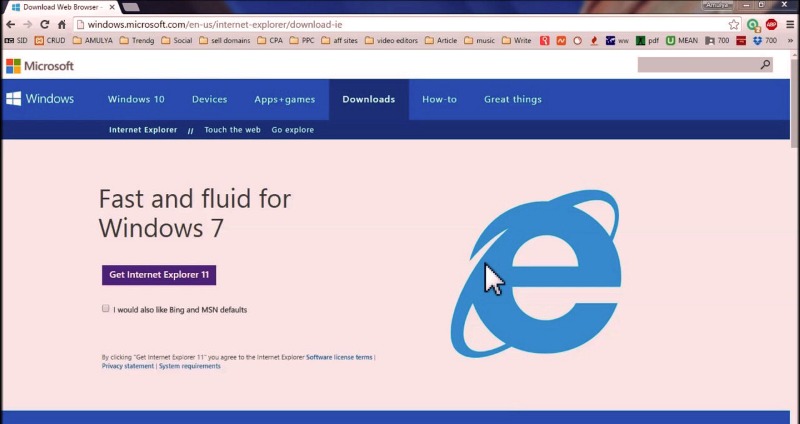Expand the AMULYA bookmarks folder
800x424 pixels.
93,40
